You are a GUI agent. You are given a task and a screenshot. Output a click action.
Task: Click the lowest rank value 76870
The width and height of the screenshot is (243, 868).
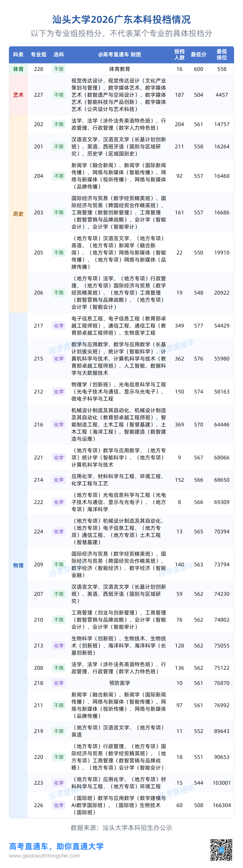pos(222,683)
